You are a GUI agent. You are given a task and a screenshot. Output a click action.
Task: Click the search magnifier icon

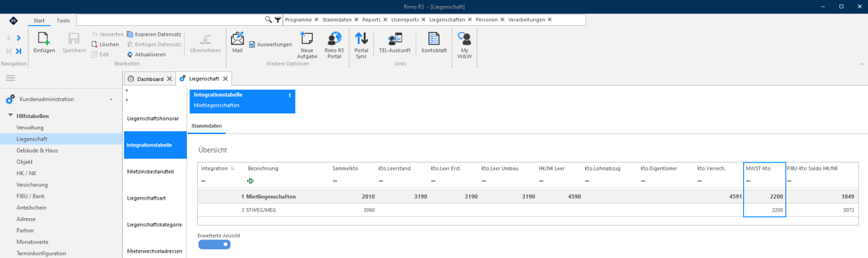click(268, 20)
